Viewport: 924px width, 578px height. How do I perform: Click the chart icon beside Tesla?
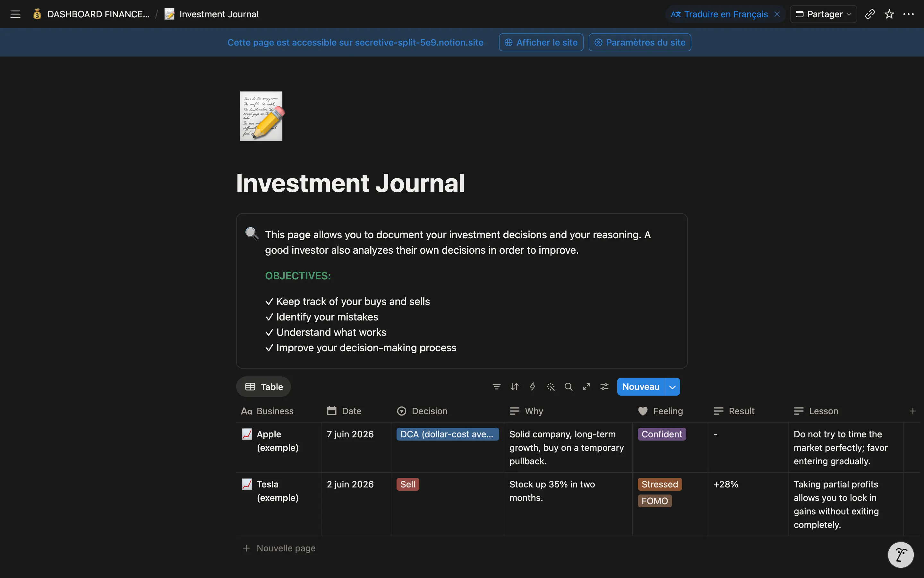pyautogui.click(x=247, y=484)
